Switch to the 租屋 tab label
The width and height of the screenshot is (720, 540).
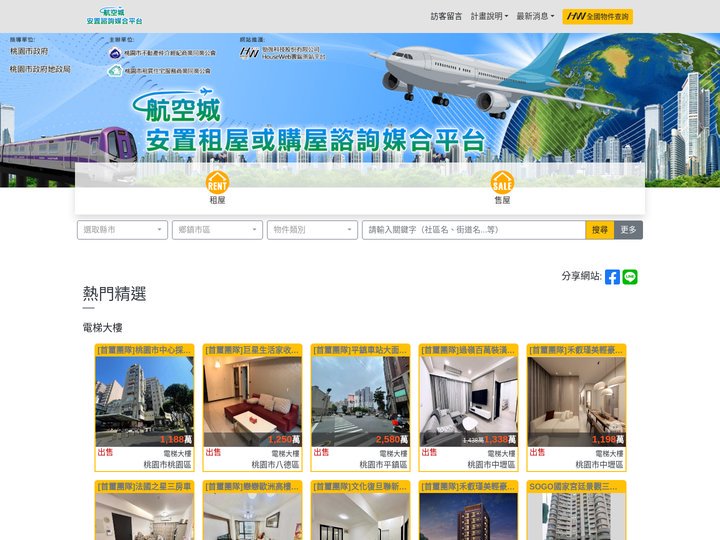[x=217, y=200]
